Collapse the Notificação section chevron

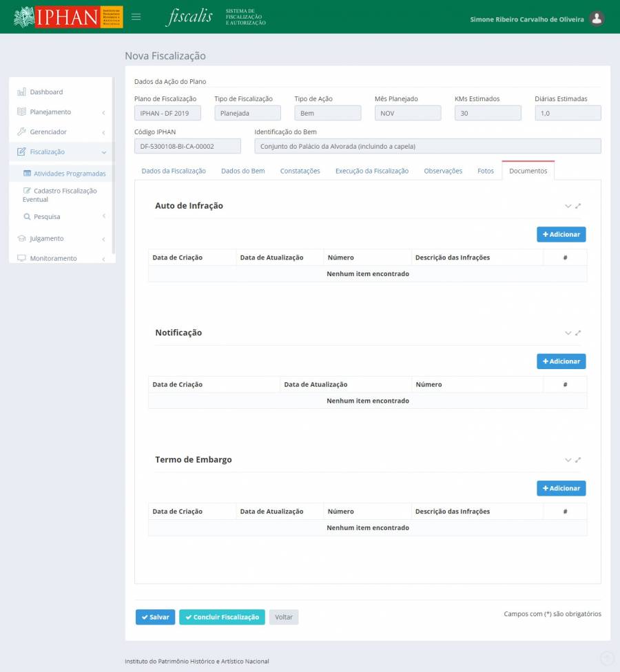[568, 333]
